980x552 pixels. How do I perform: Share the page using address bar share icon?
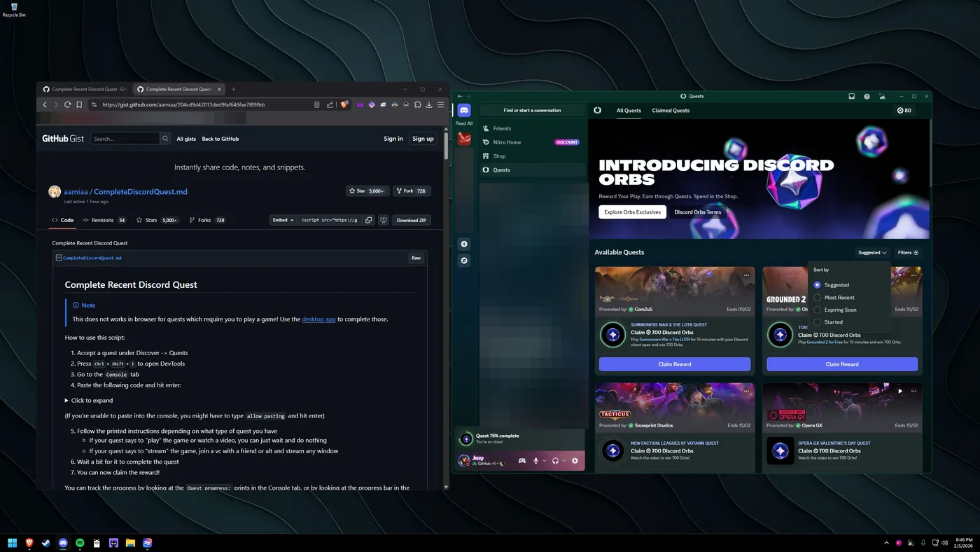point(330,104)
